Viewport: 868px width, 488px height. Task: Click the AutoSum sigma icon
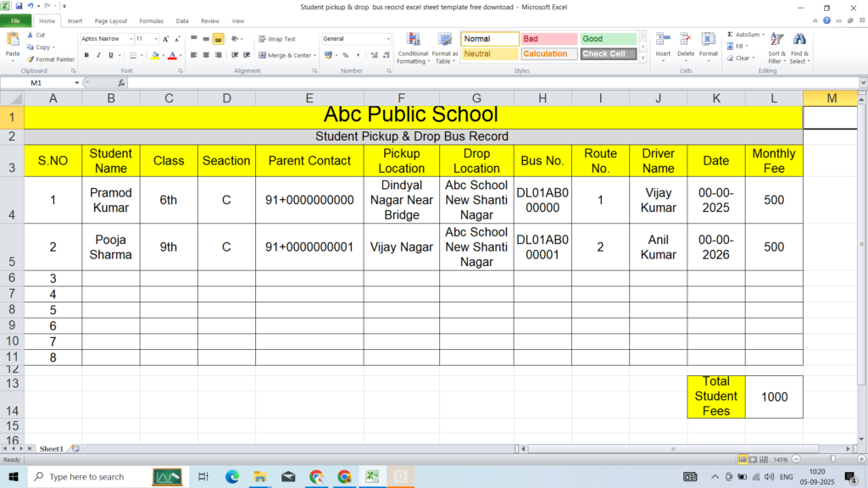730,35
